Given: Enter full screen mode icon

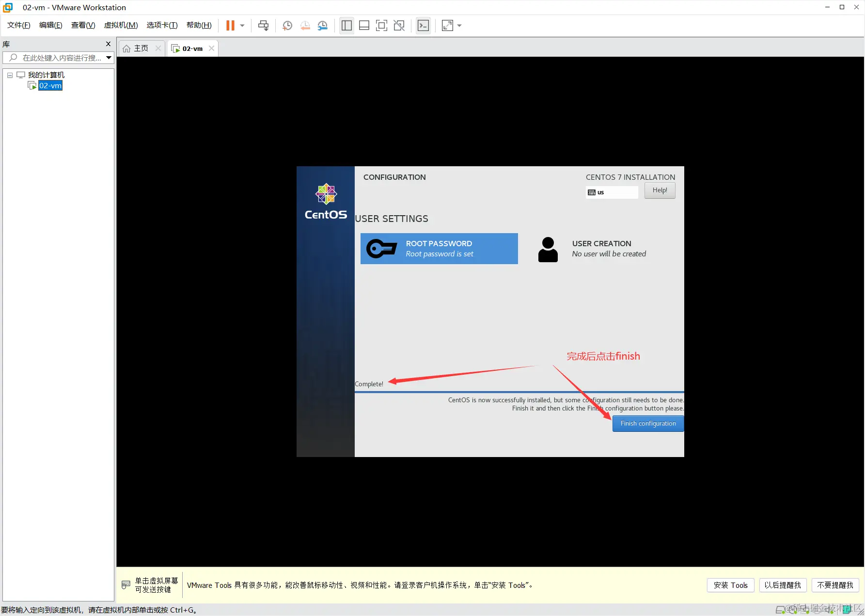Looking at the screenshot, I should coord(381,26).
